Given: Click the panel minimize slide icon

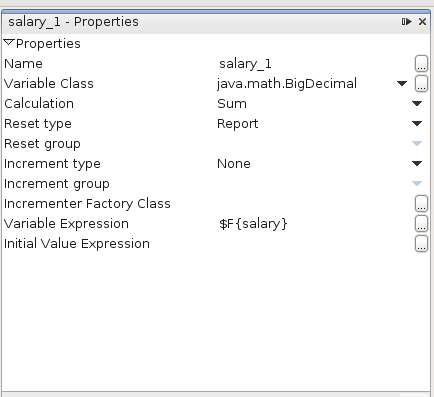Looking at the screenshot, I should (406, 22).
